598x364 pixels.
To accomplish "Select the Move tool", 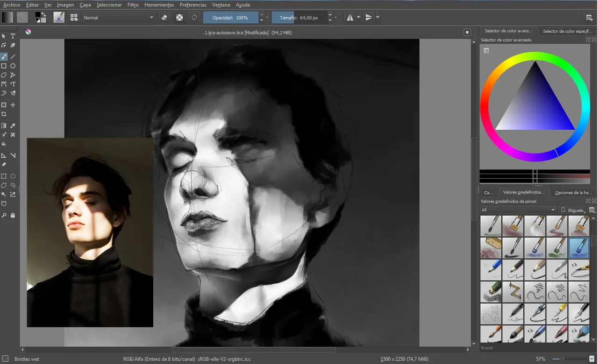I will [13, 105].
